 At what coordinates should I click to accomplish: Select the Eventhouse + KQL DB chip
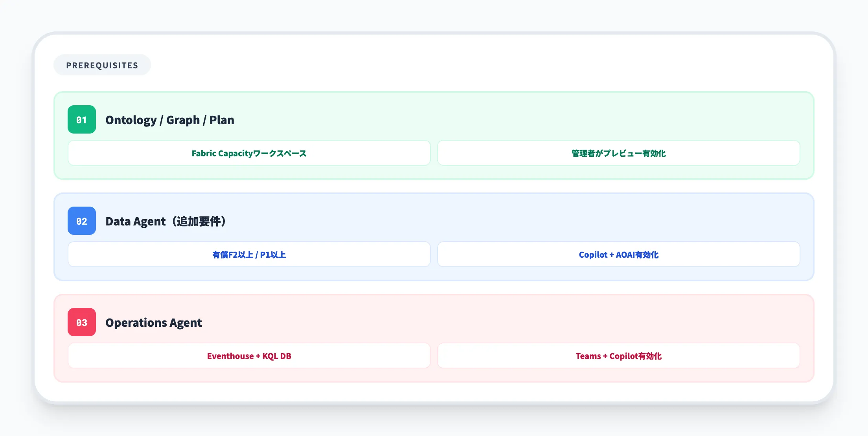click(x=249, y=356)
